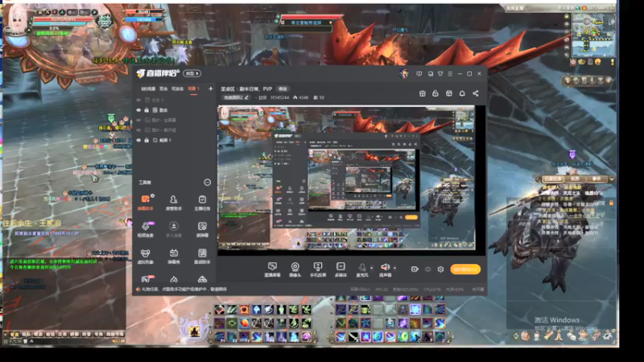Expand the microphone dropdown arrow
This screenshot has width=644, height=362.
coord(372,268)
